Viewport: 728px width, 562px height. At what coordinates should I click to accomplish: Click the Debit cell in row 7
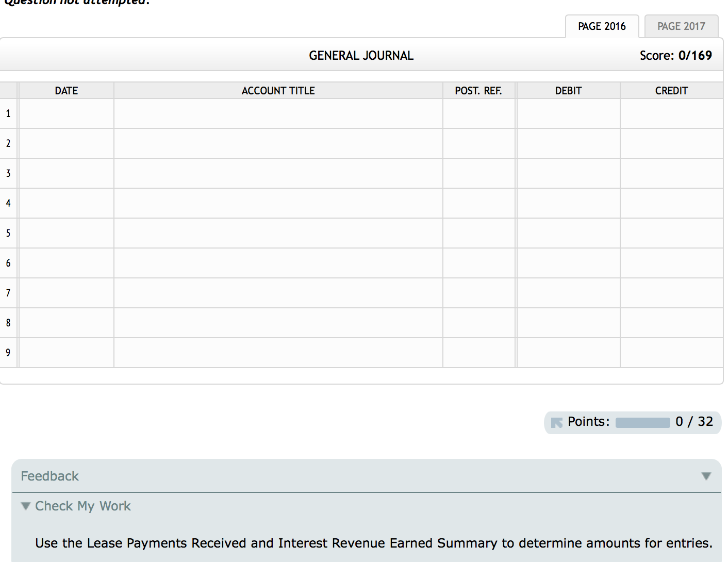click(568, 293)
